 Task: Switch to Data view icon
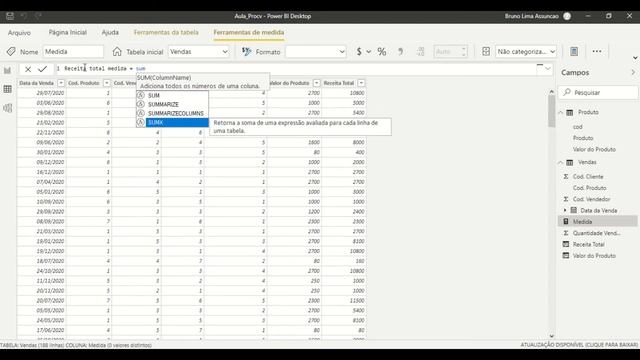pos(7,89)
